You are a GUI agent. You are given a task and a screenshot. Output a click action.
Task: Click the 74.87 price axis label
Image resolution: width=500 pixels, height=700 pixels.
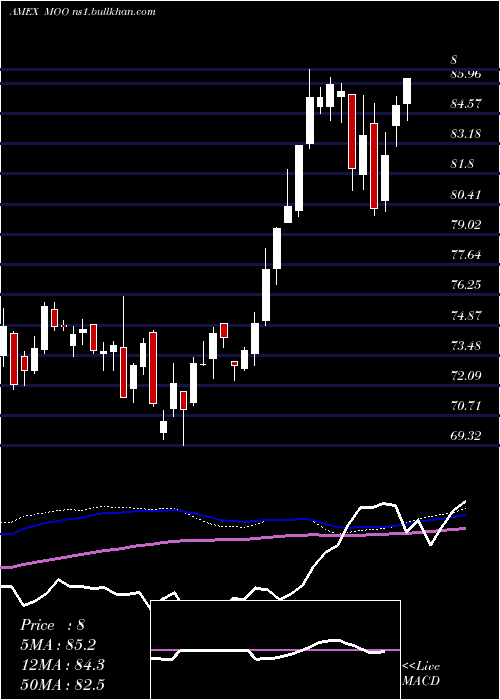(466, 316)
